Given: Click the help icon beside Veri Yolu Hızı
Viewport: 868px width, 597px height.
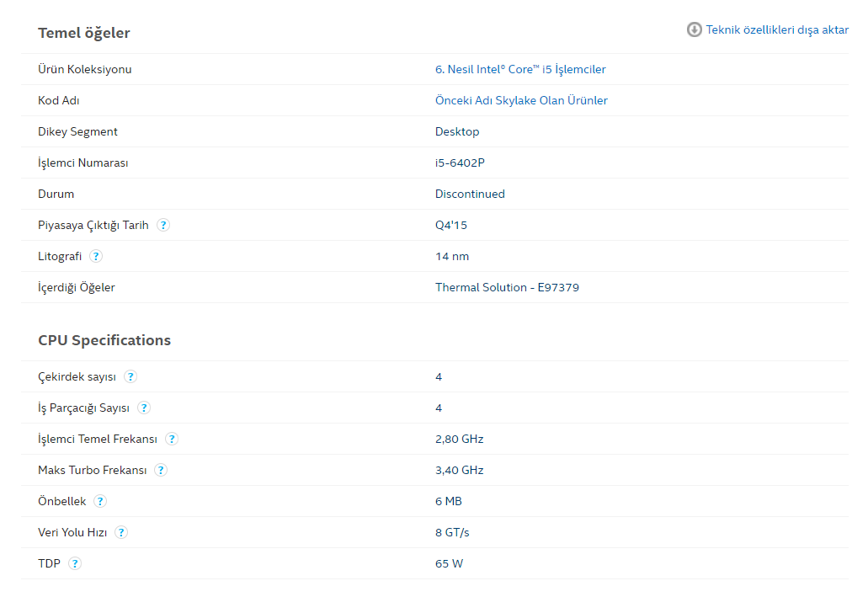Looking at the screenshot, I should click(x=121, y=532).
